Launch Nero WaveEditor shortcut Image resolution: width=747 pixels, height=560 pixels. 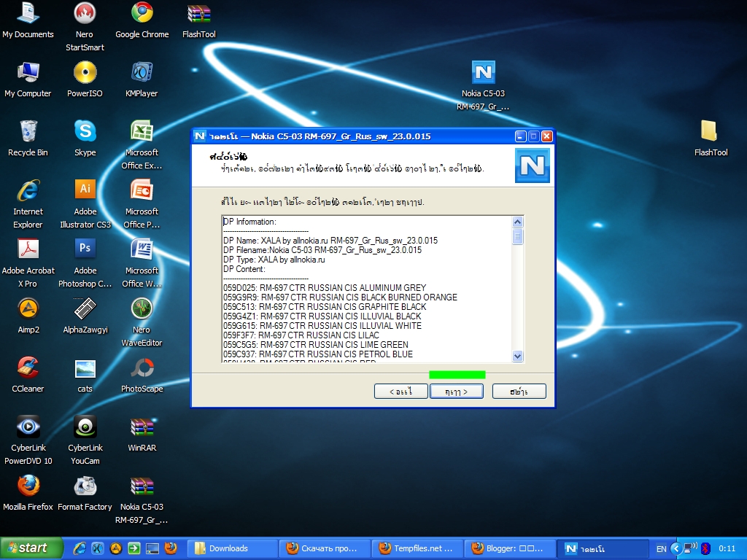pos(142,322)
